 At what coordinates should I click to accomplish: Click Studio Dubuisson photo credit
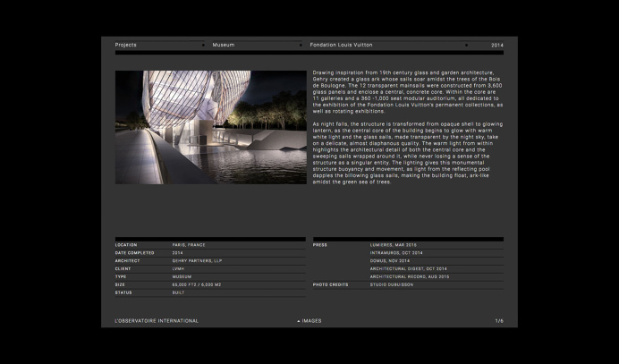(392, 284)
